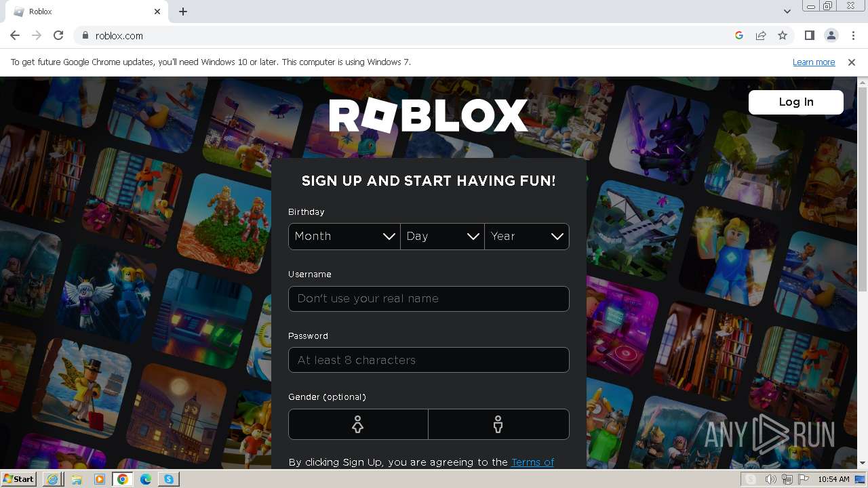Go back to the previous page
Screen dimensions: 868x488
15,35
